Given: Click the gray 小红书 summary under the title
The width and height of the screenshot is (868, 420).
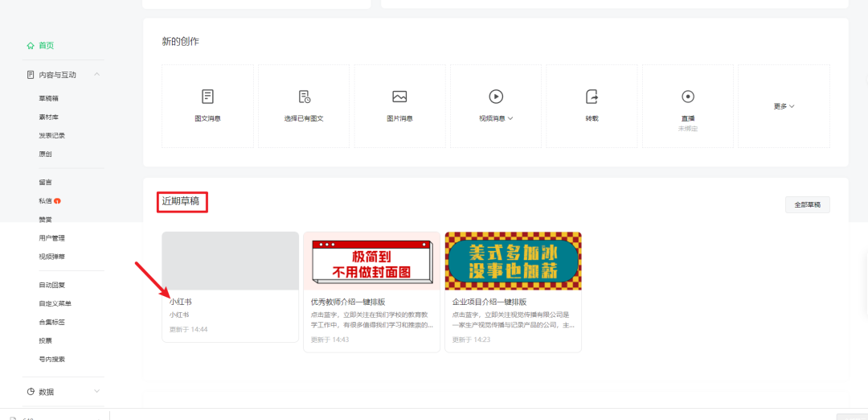Looking at the screenshot, I should point(178,315).
